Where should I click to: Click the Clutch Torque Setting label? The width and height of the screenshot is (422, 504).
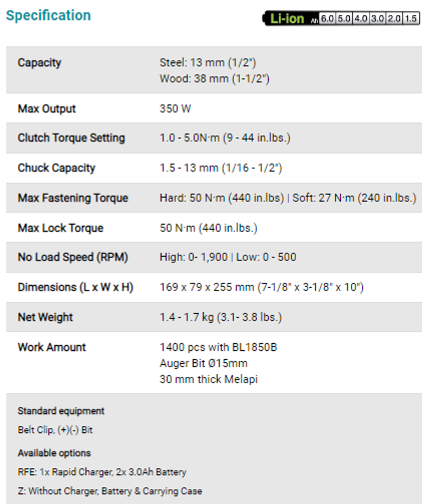pyautogui.click(x=71, y=138)
